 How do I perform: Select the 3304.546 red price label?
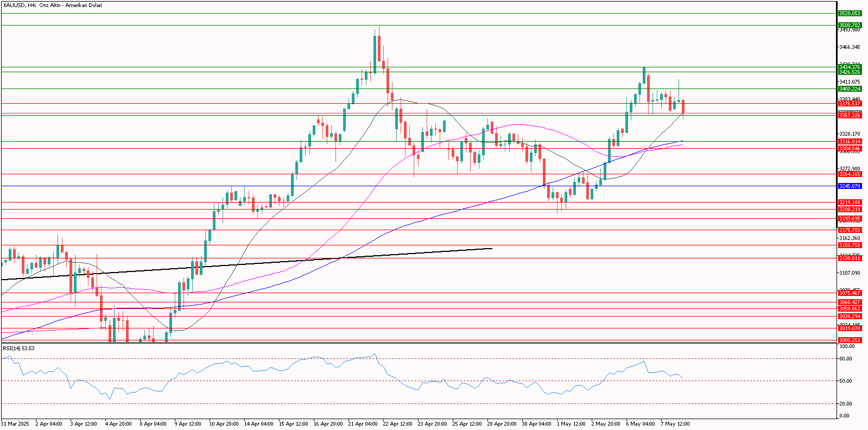(850, 148)
